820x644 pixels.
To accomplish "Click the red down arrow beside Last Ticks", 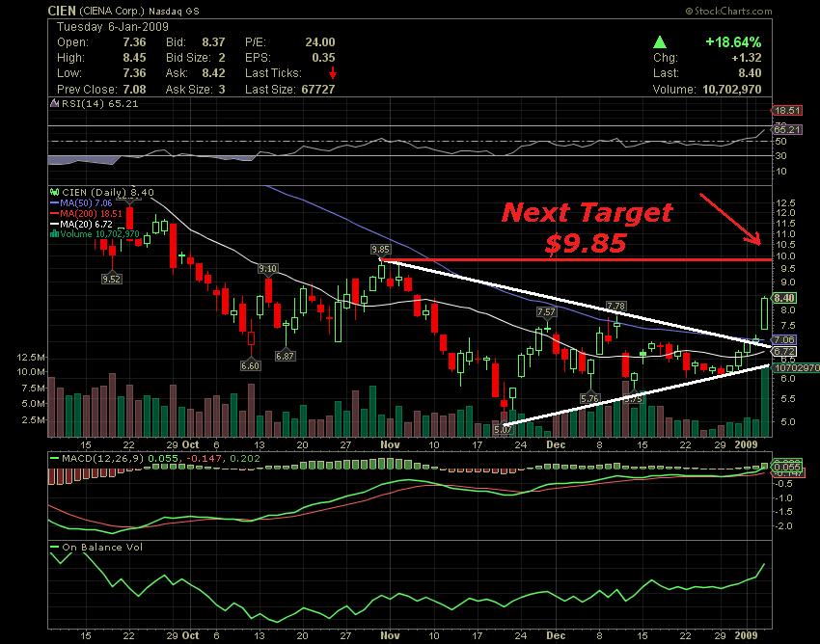I will click(333, 73).
